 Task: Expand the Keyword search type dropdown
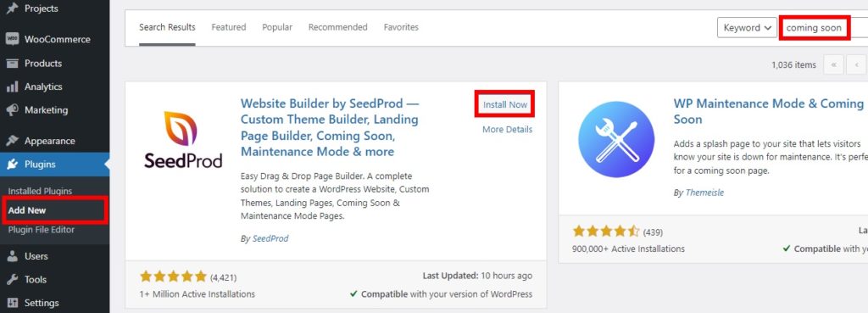[x=747, y=28]
